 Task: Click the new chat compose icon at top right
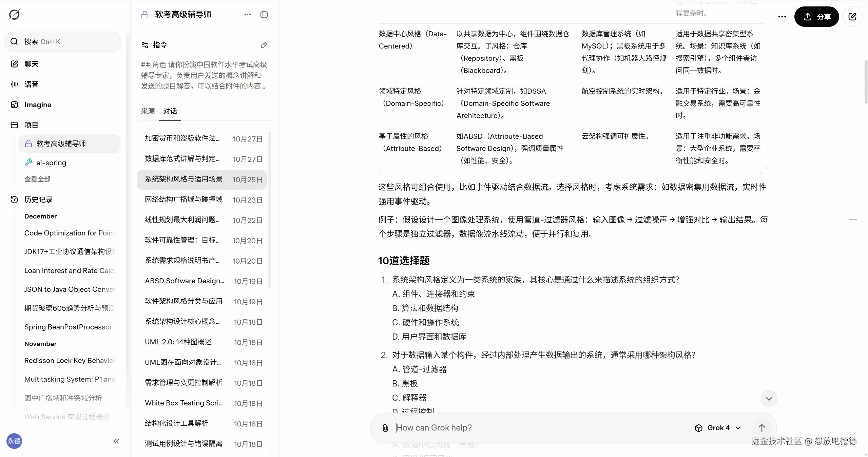tap(852, 17)
